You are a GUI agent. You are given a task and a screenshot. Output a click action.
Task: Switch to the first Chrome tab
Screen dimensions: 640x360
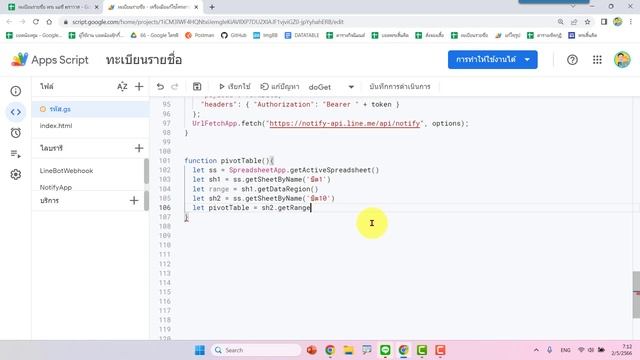[52, 7]
